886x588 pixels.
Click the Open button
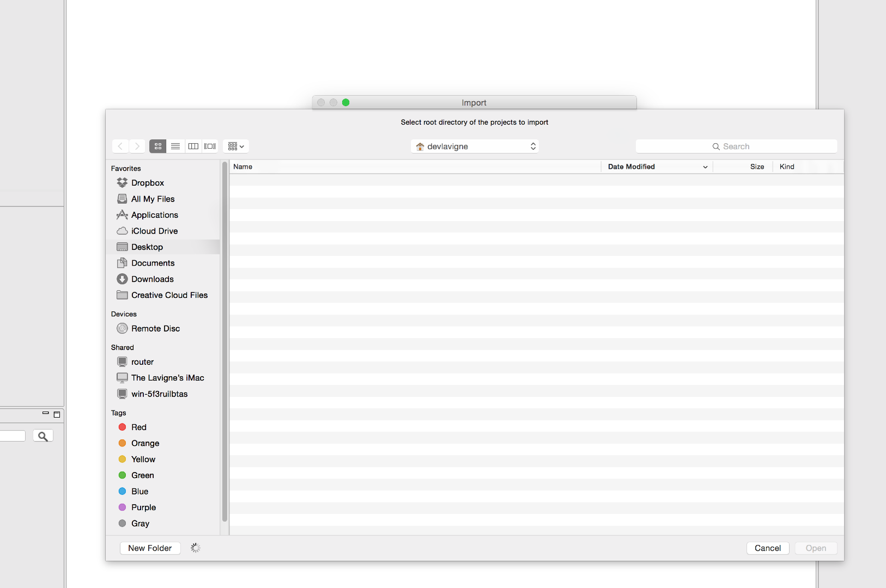pyautogui.click(x=816, y=548)
